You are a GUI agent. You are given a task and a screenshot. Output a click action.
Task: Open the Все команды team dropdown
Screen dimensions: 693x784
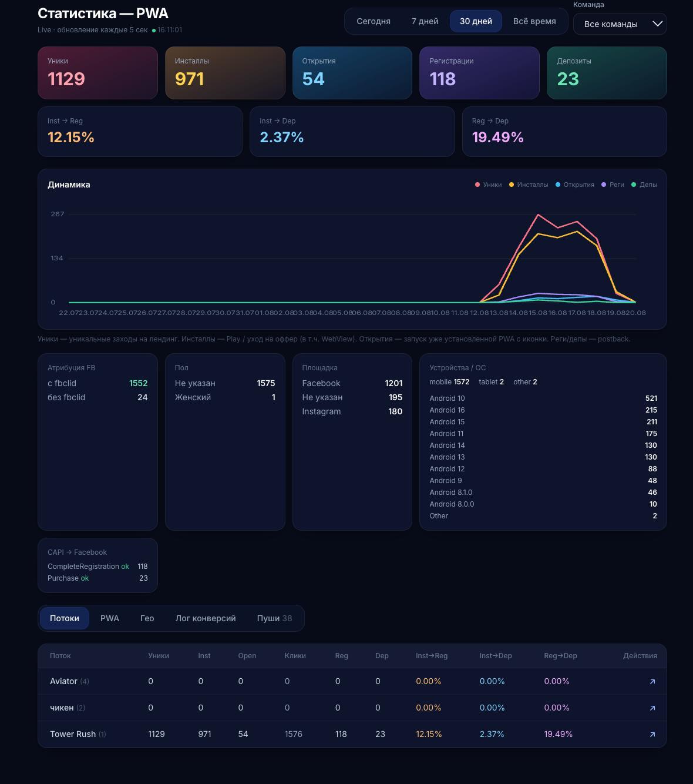tap(620, 24)
